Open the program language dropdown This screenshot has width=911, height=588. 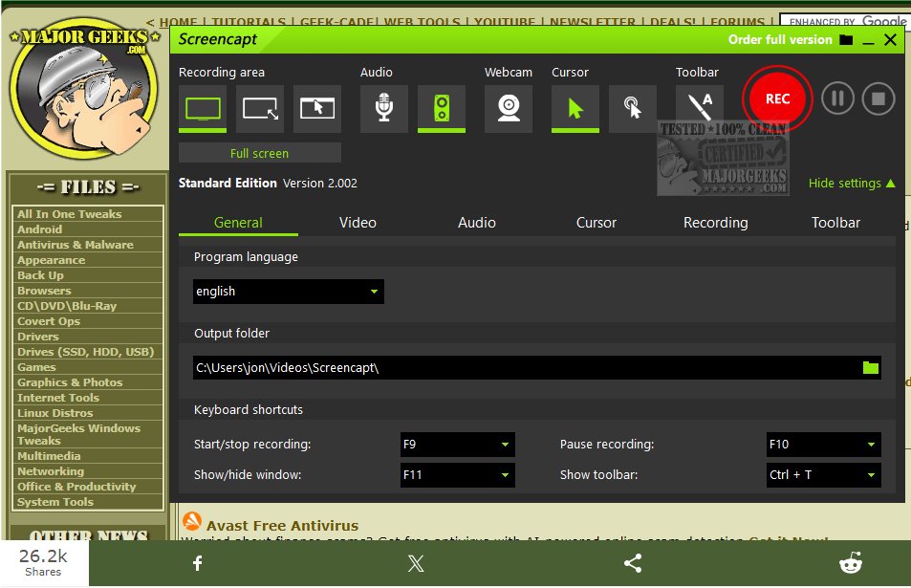288,292
